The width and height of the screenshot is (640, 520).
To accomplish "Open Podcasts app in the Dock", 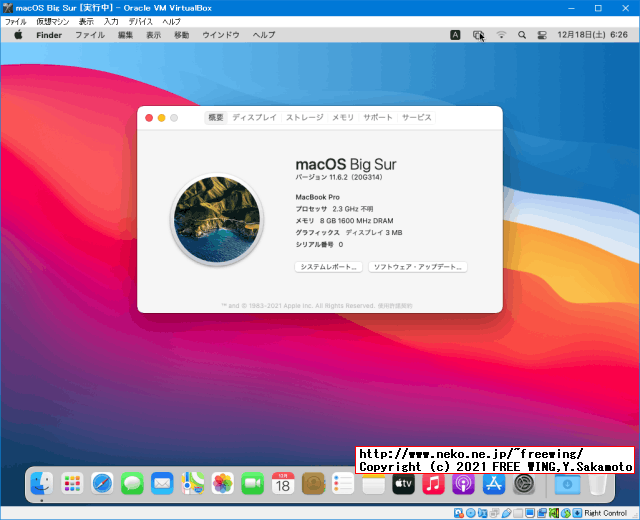I will [x=463, y=484].
